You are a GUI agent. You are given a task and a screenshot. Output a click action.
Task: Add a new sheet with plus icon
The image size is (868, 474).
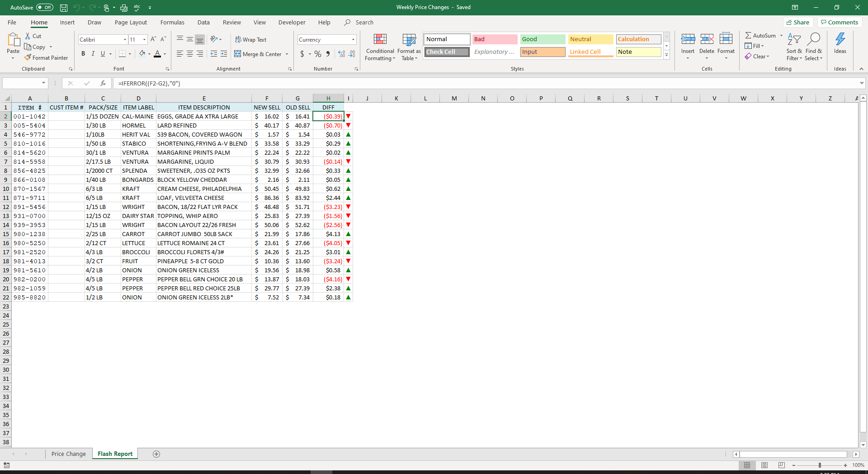156,454
